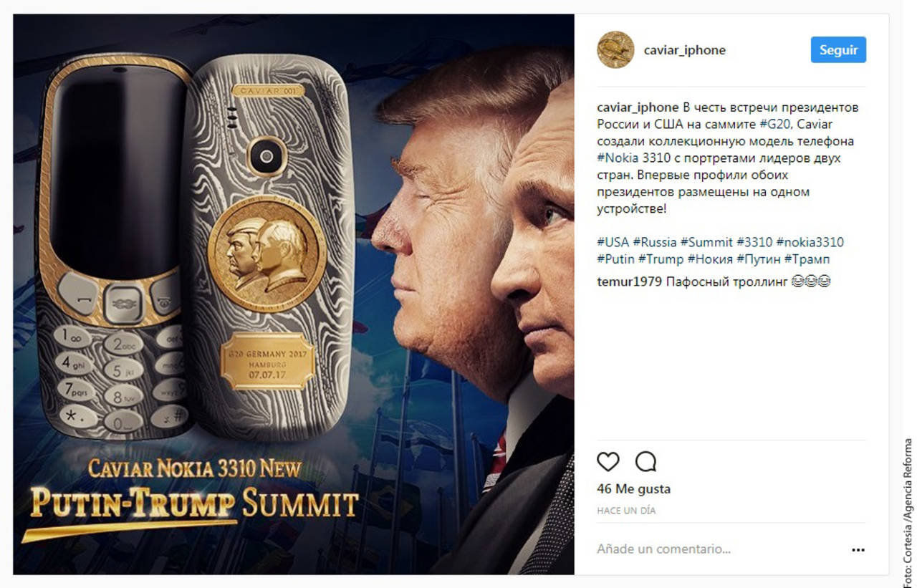View the 46 Me gusta likes list
Viewport: 917px width, 588px height.
click(633, 490)
